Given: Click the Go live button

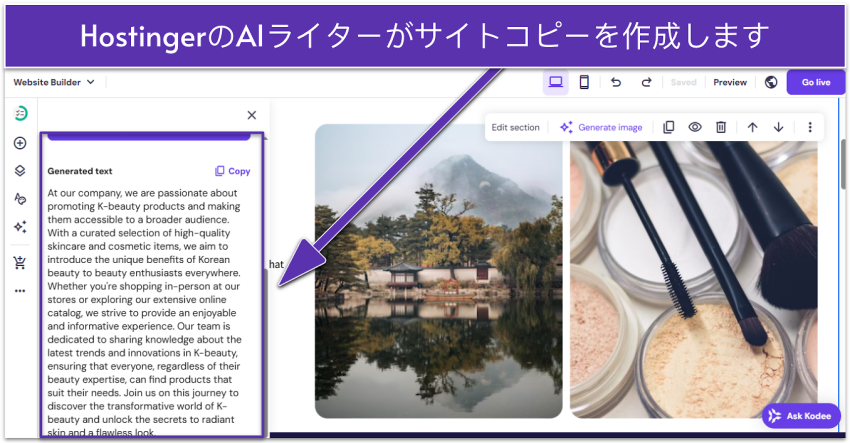Looking at the screenshot, I should click(816, 82).
